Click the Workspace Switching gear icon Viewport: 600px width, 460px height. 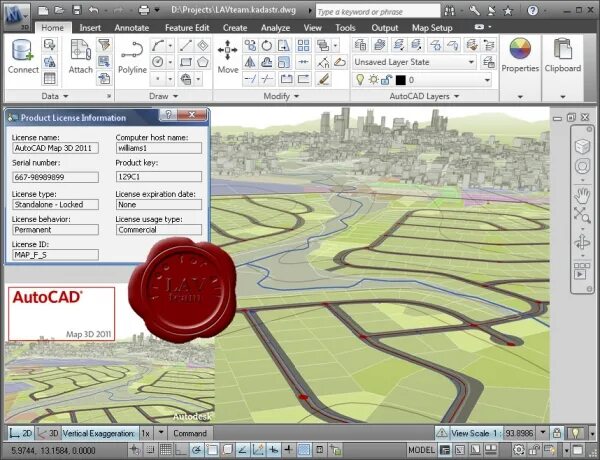(518, 449)
